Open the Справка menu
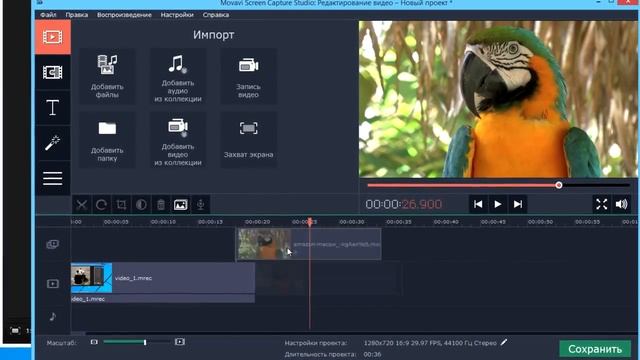This screenshot has height=360, width=640. (x=216, y=15)
